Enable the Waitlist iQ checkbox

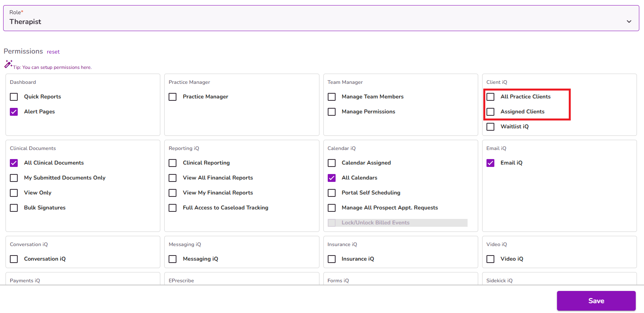(x=490, y=127)
